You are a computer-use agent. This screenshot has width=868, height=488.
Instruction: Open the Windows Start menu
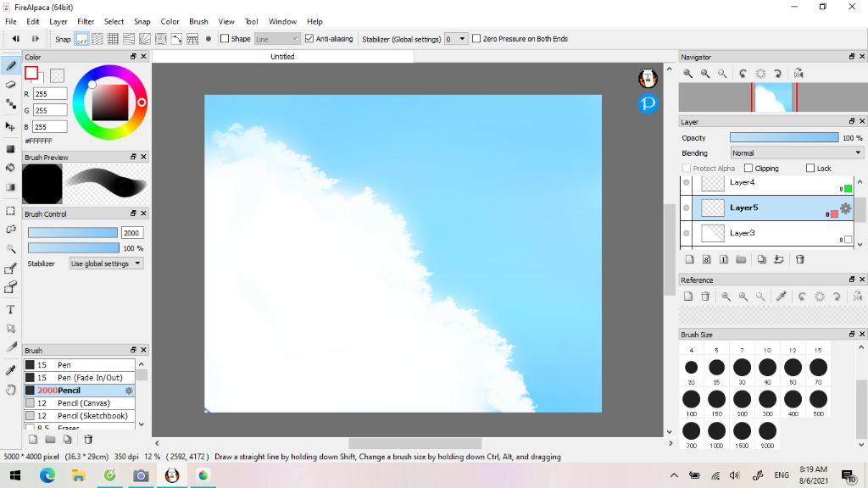click(15, 475)
